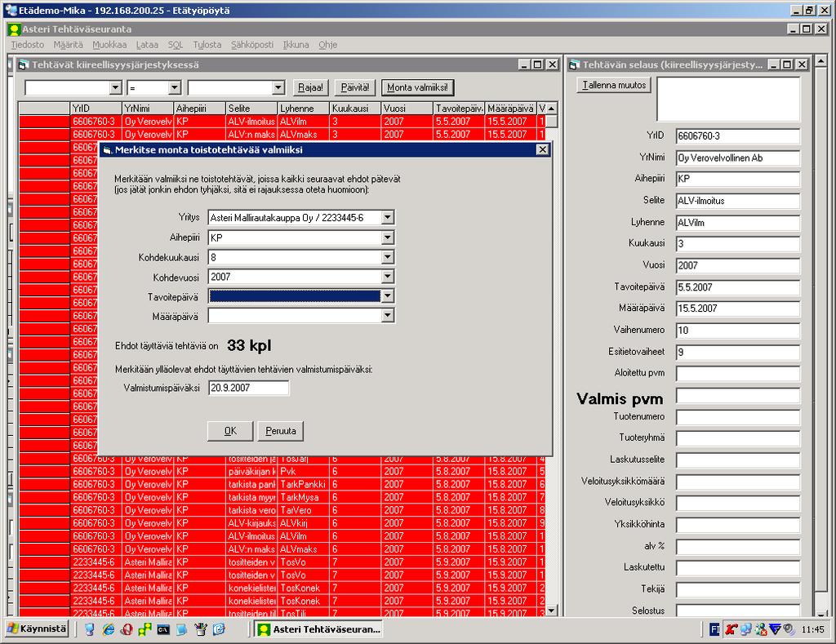Open the operator dropdown showing equals sign

point(175,87)
